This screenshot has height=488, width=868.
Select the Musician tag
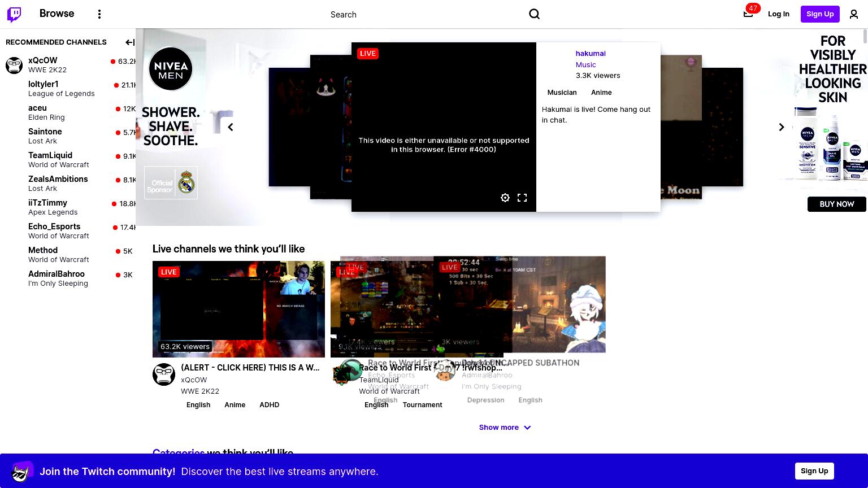click(x=562, y=93)
